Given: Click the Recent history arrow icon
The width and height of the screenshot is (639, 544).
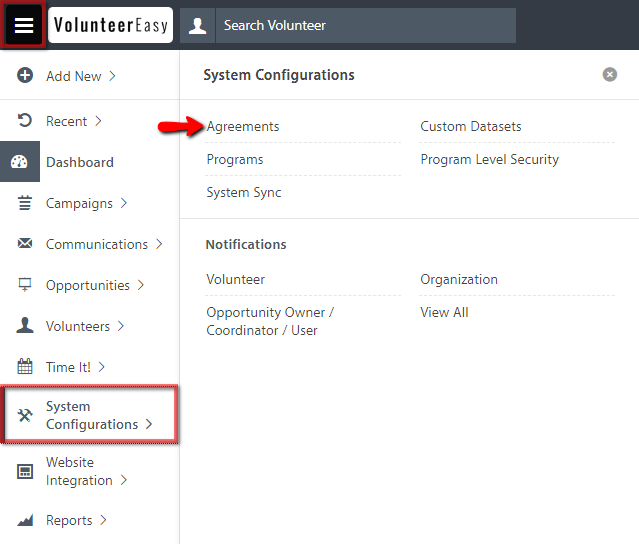Looking at the screenshot, I should pos(25,121).
